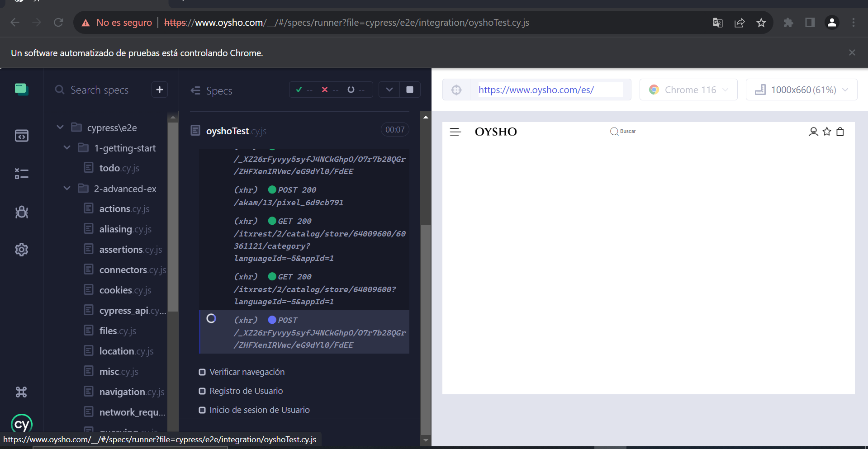The image size is (868, 449).
Task: Click the Cypress project icon in sidebar
Action: [x=21, y=89]
